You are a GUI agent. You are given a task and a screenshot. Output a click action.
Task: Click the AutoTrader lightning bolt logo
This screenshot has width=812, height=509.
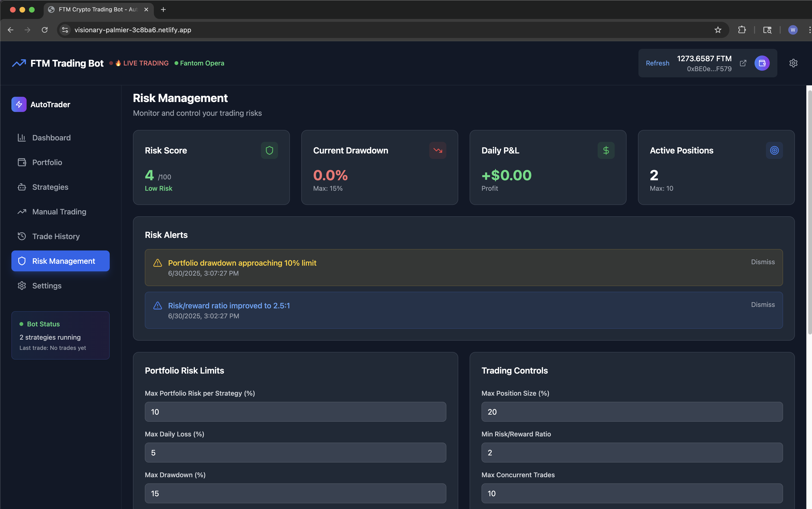19,104
